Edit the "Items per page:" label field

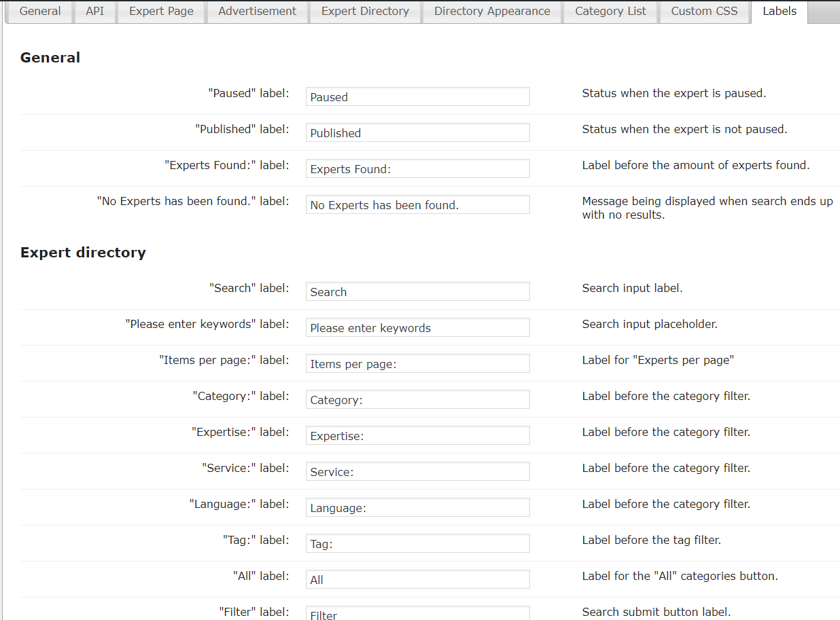click(417, 363)
